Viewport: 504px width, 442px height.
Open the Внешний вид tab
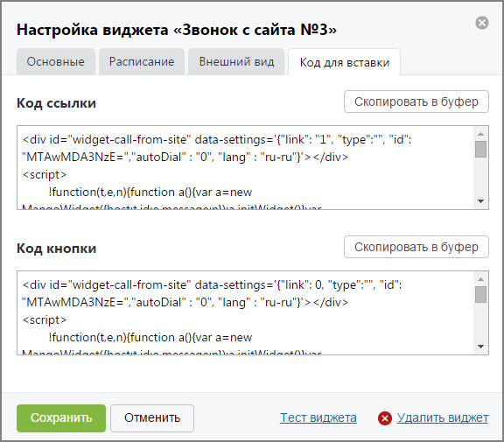(236, 62)
